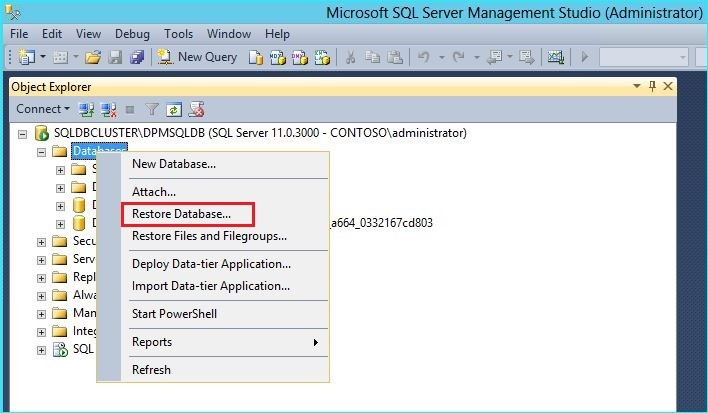Open the Debug menu
708x413 pixels.
tap(132, 34)
